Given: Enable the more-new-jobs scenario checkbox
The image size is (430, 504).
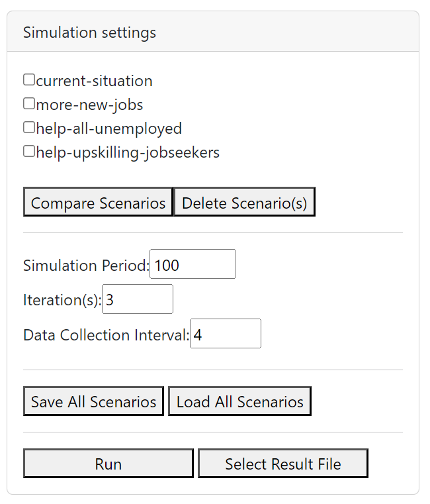Looking at the screenshot, I should [x=29, y=104].
